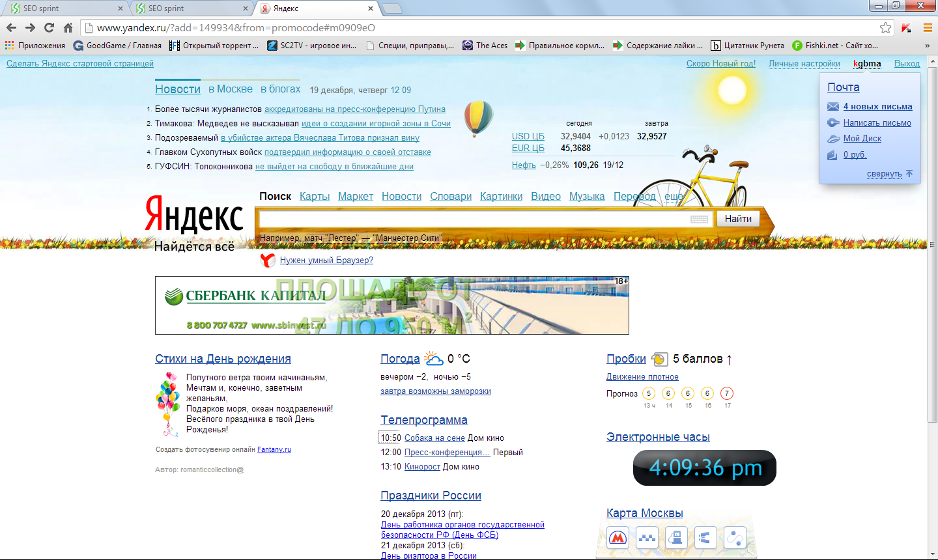
Task: Switch to the second SEO sprint tab
Action: (x=190, y=8)
